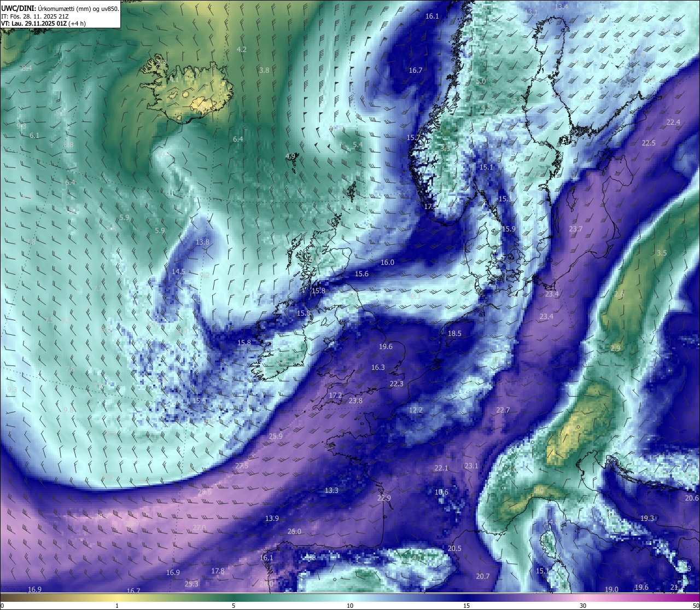
Task: Click the 5.4 value label
Action: [358, 144]
